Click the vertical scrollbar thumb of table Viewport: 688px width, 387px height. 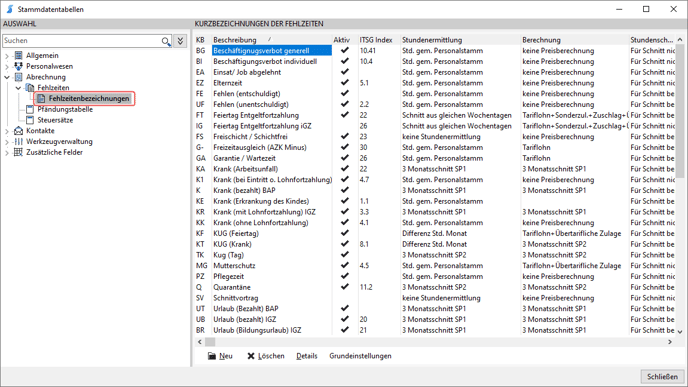pyautogui.click(x=680, y=111)
